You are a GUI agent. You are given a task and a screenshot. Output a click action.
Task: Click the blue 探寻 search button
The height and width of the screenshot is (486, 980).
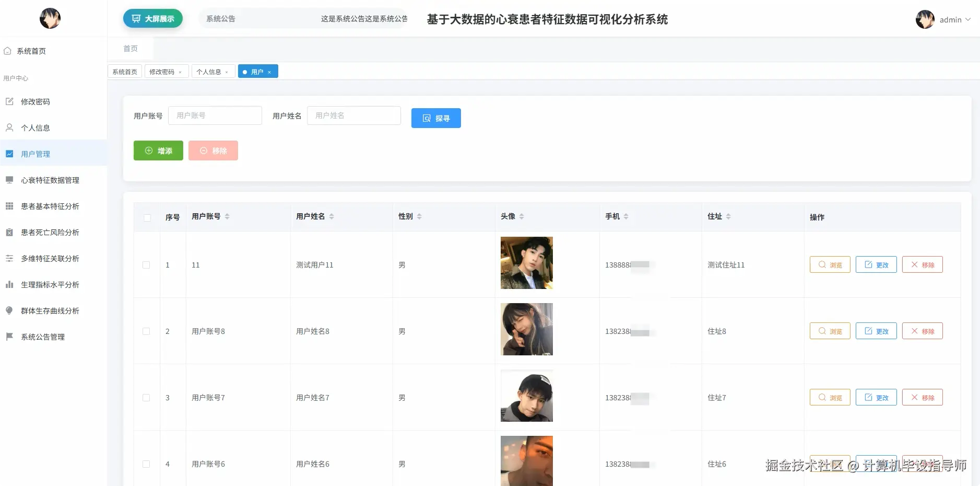click(436, 118)
